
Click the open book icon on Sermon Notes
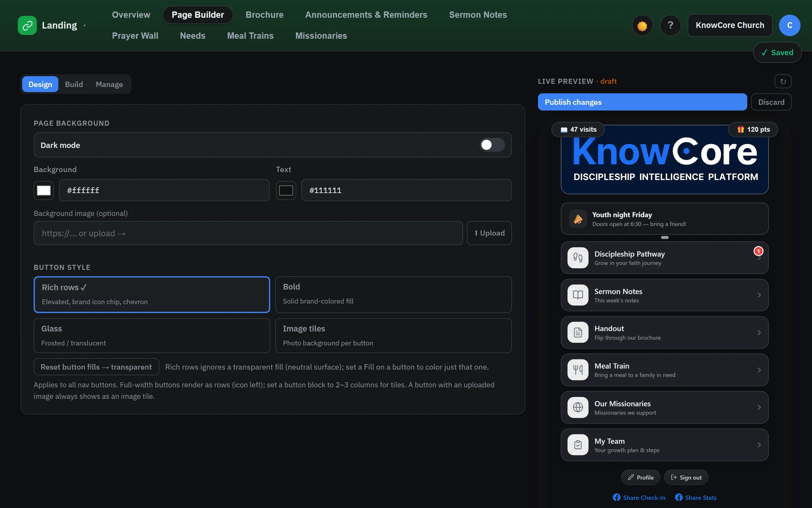coord(578,295)
